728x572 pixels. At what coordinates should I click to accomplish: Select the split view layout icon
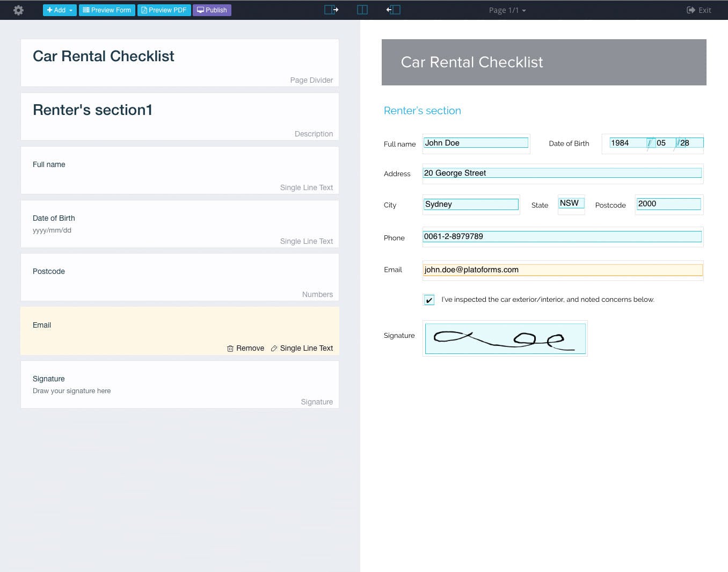click(362, 10)
